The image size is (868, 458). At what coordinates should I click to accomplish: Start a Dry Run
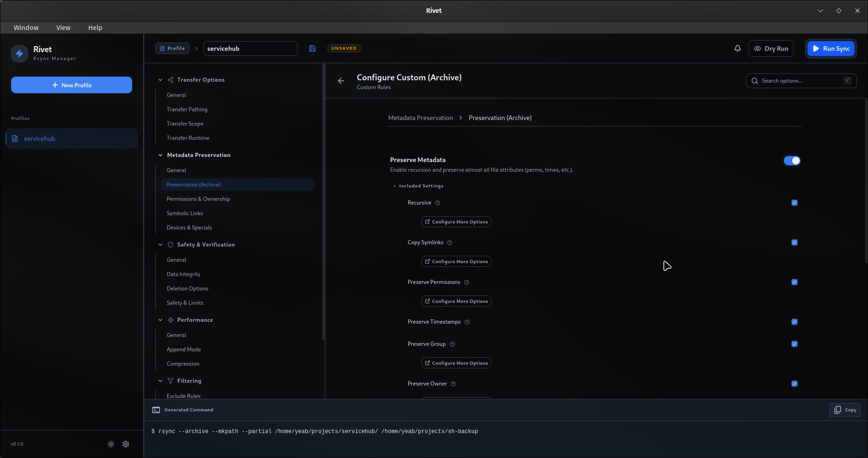click(771, 48)
